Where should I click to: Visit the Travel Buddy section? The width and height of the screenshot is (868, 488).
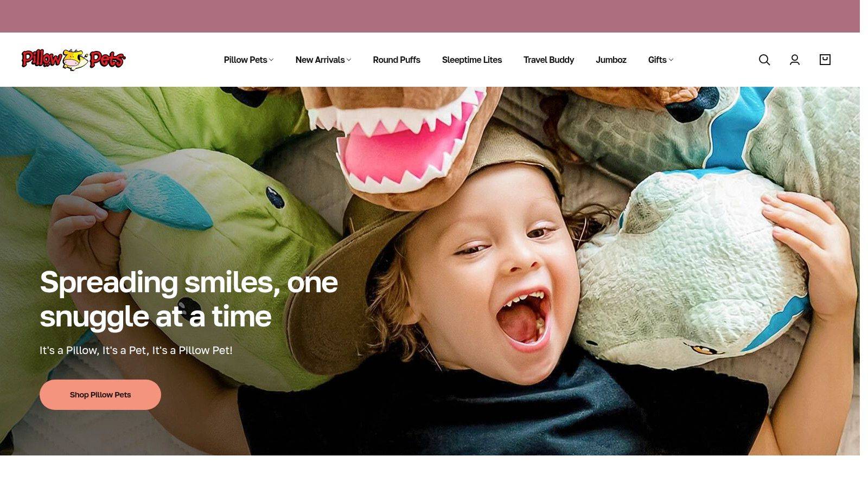coord(548,60)
